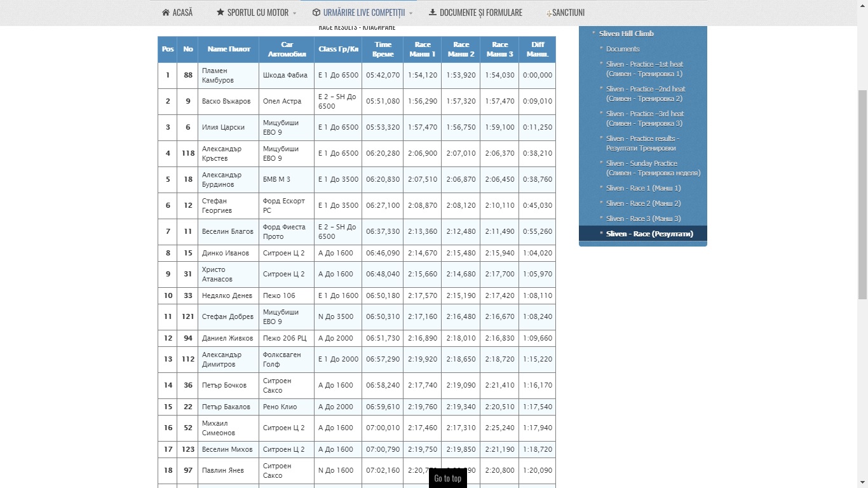The width and height of the screenshot is (868, 488).
Task: Click the icon beside Sanctiuni
Action: click(549, 13)
